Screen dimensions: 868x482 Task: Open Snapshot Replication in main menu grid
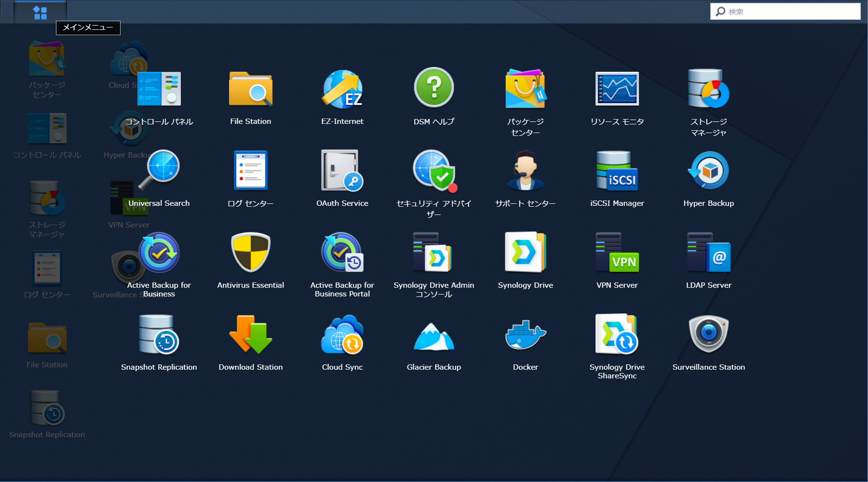pos(159,343)
